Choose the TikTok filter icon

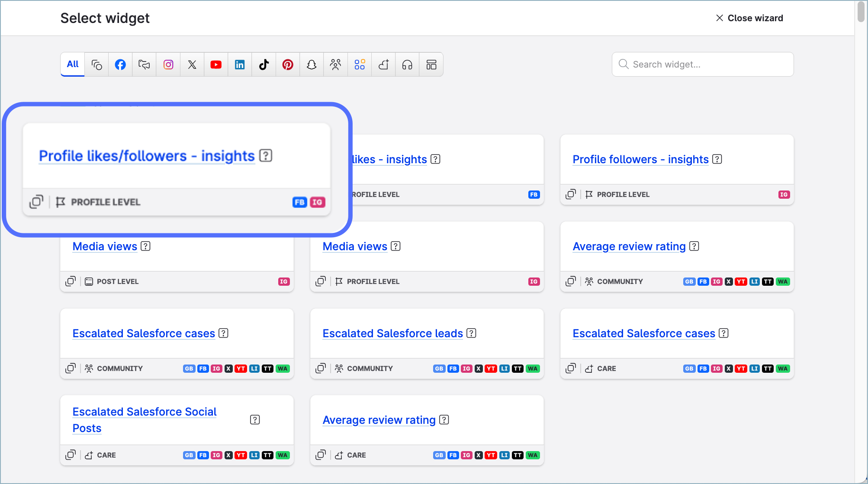tap(264, 65)
